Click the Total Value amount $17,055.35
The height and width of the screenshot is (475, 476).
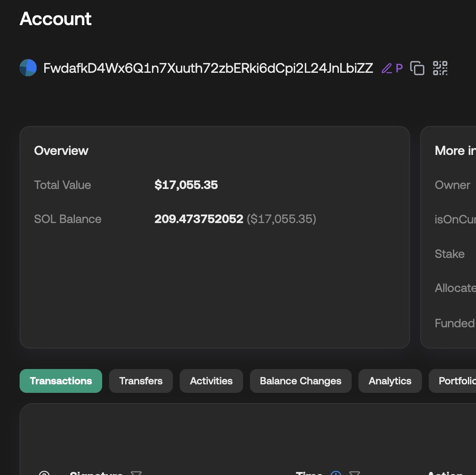186,185
